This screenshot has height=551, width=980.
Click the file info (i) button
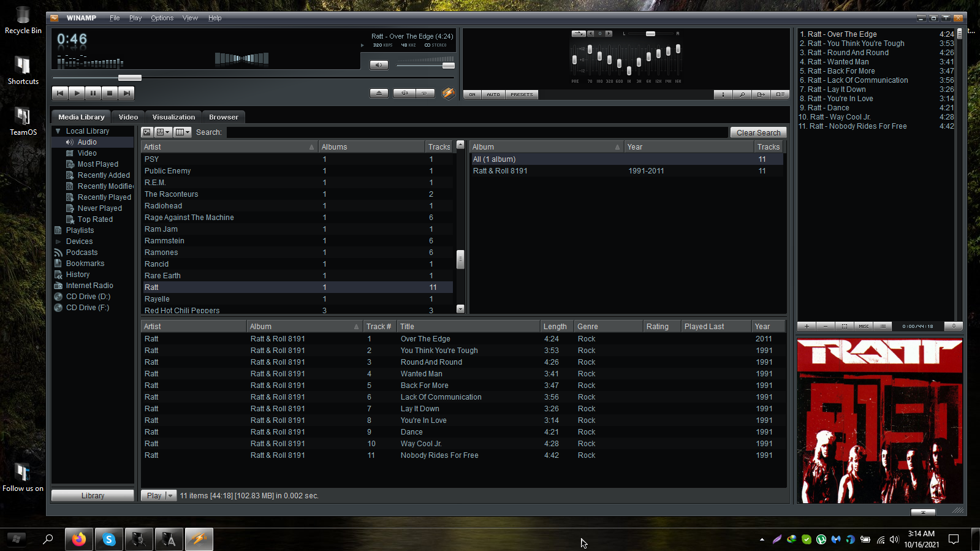723,94
